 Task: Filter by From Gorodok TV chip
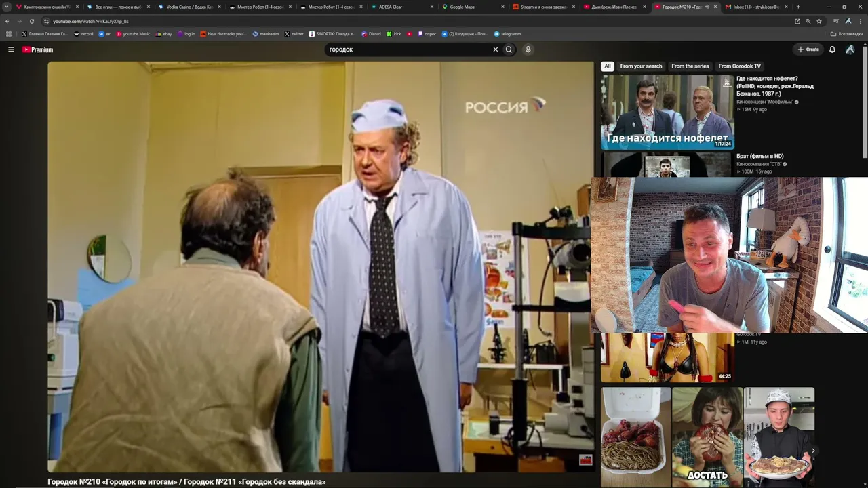[x=739, y=66]
